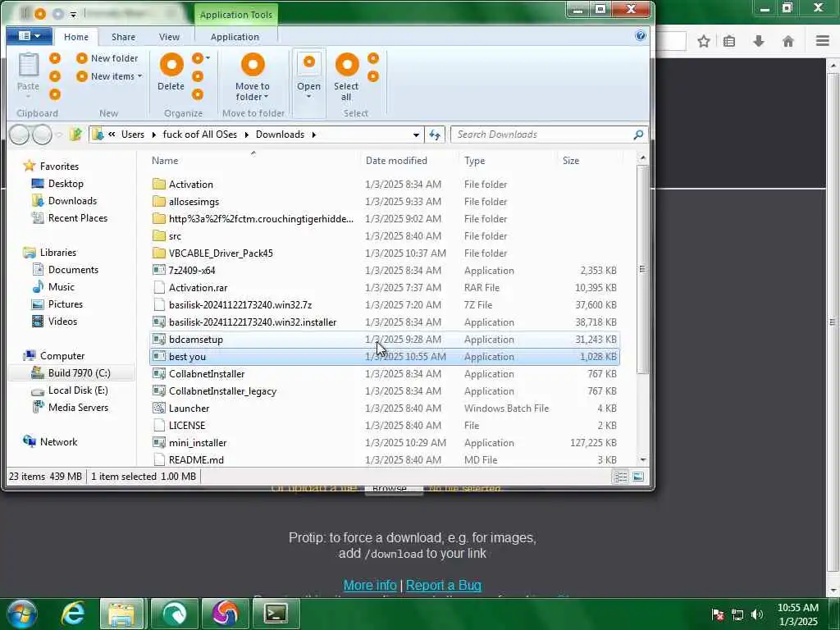Open the browser's downloads arrow
This screenshot has height=630, width=840.
tap(759, 41)
